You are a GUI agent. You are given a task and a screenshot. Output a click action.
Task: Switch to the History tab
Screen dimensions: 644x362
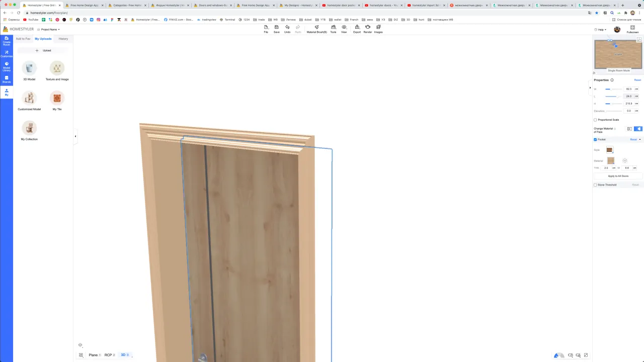click(x=63, y=39)
